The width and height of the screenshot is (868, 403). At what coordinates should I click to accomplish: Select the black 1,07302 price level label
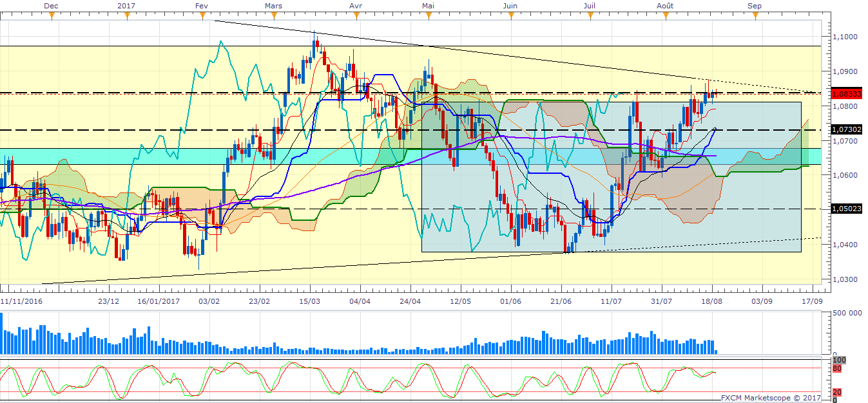click(x=847, y=129)
